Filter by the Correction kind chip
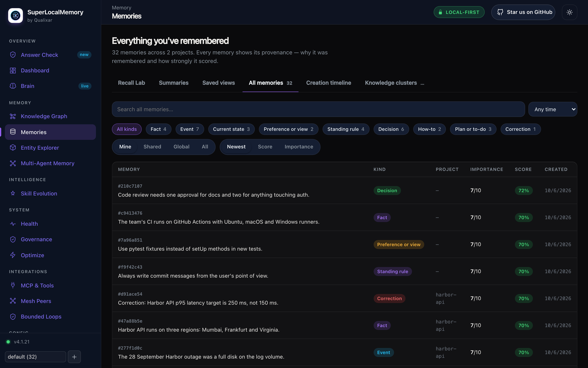The image size is (588, 368). coord(520,129)
